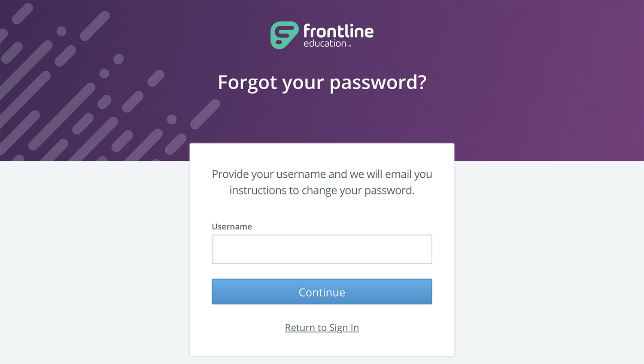Follow the "Return to Sign In" link
The width and height of the screenshot is (644, 364).
[322, 328]
